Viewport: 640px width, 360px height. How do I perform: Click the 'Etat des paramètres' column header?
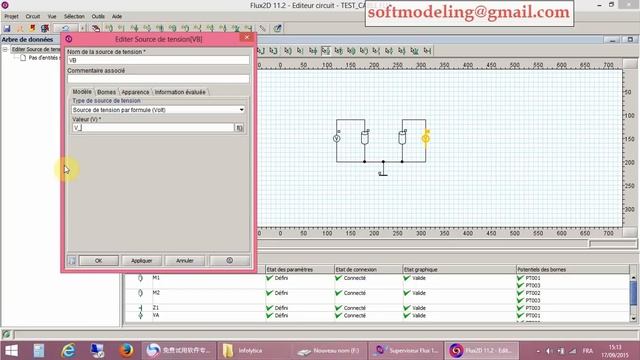coord(300,269)
